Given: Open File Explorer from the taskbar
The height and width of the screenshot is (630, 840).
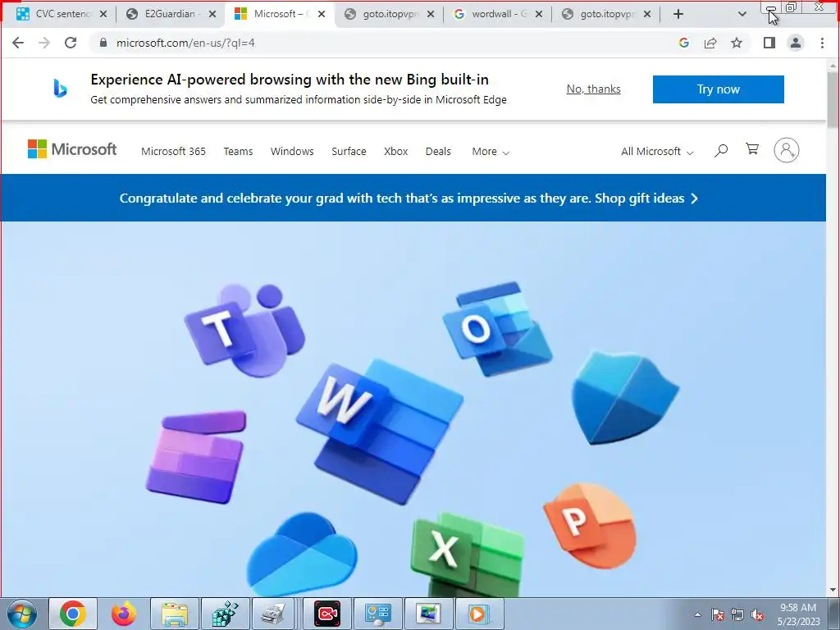Looking at the screenshot, I should tap(175, 614).
